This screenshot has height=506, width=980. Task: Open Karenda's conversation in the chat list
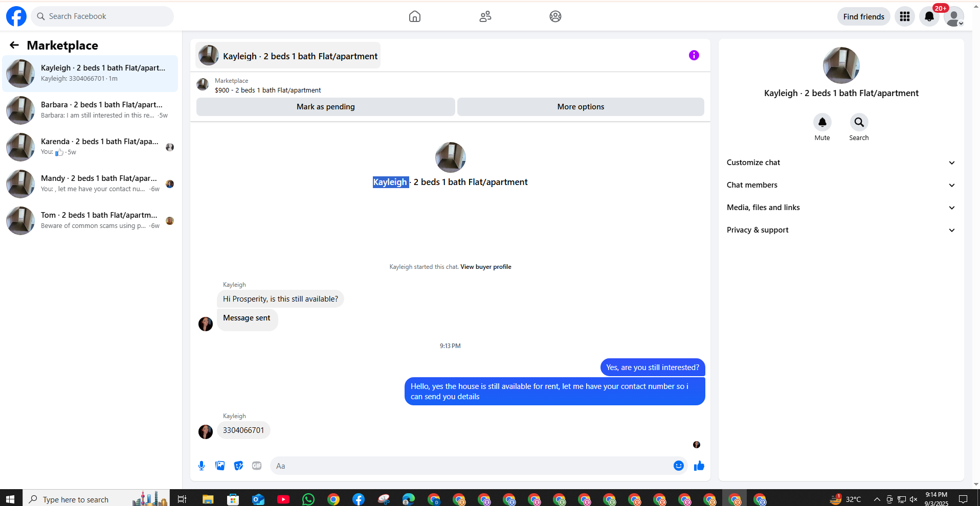coord(90,147)
